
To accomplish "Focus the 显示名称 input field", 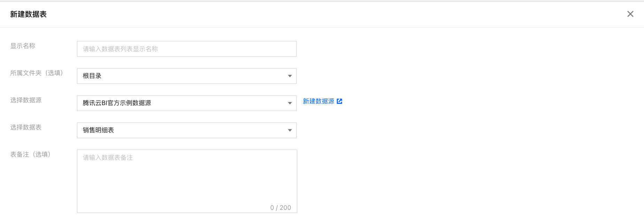I will [x=187, y=49].
